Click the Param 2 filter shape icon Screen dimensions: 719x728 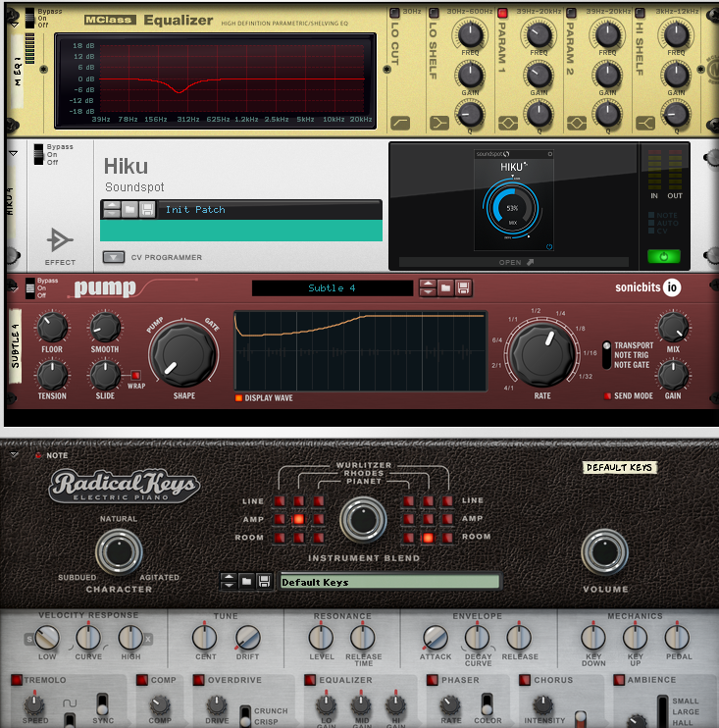pyautogui.click(x=577, y=123)
